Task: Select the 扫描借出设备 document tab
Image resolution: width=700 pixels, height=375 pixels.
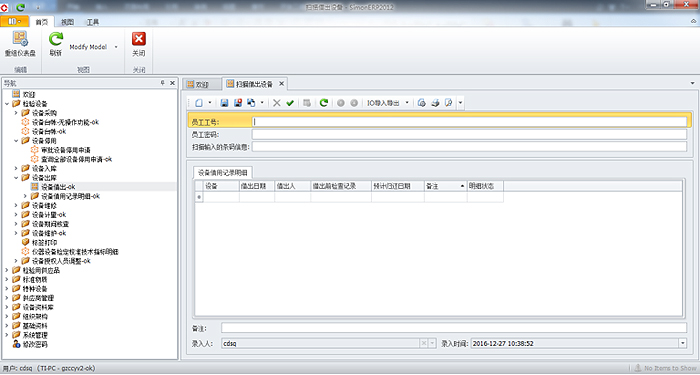Action: coord(254,84)
